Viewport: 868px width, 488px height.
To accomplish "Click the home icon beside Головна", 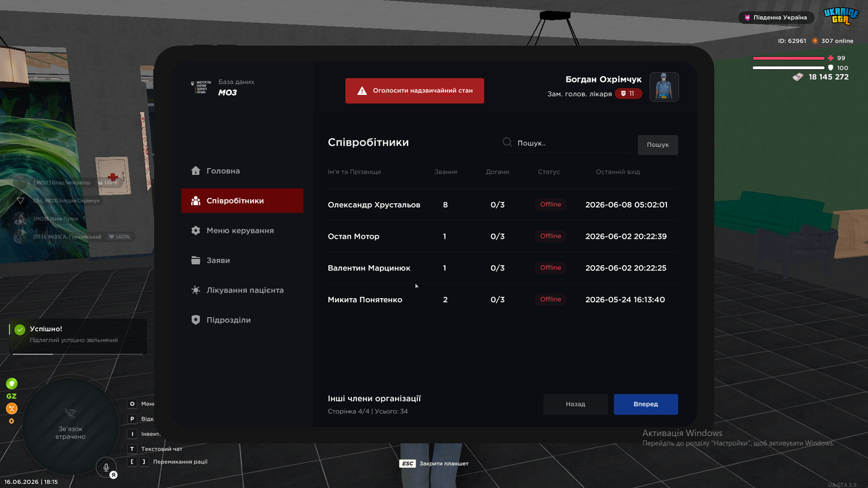I will coord(196,171).
